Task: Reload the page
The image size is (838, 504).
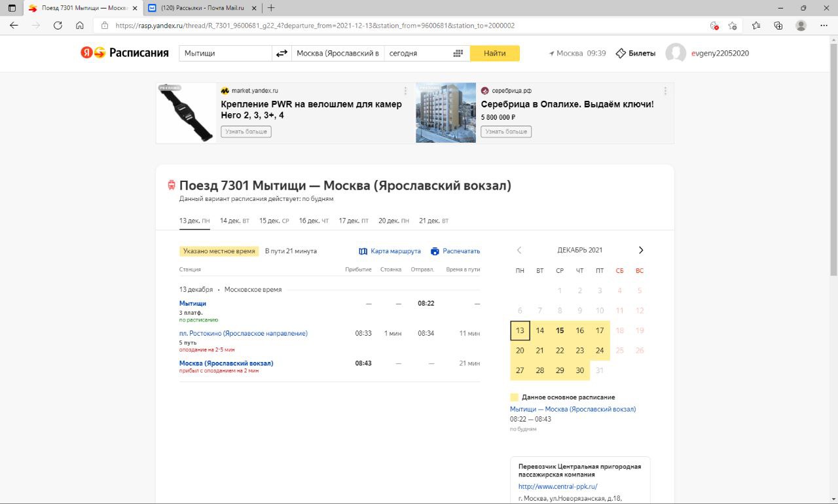Action: pos(58,26)
